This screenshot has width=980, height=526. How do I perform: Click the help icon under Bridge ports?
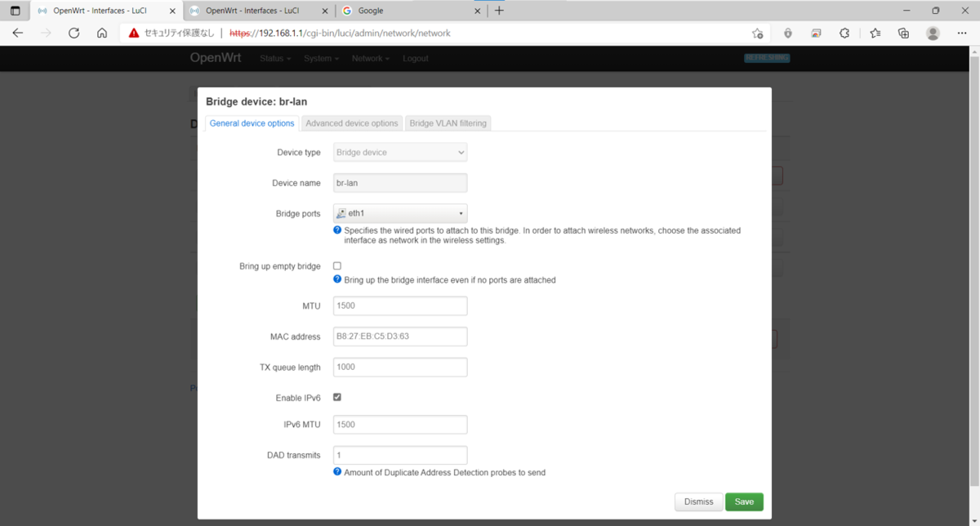[x=337, y=230]
